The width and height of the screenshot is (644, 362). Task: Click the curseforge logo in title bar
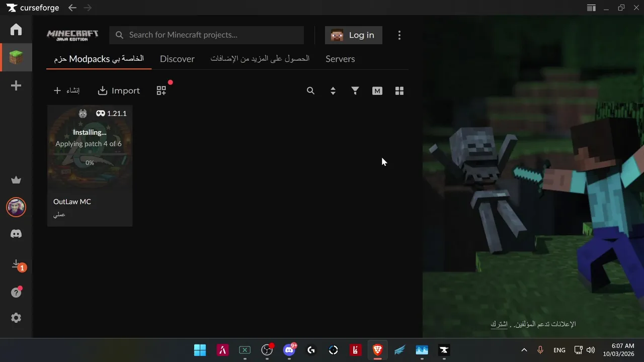point(34,8)
